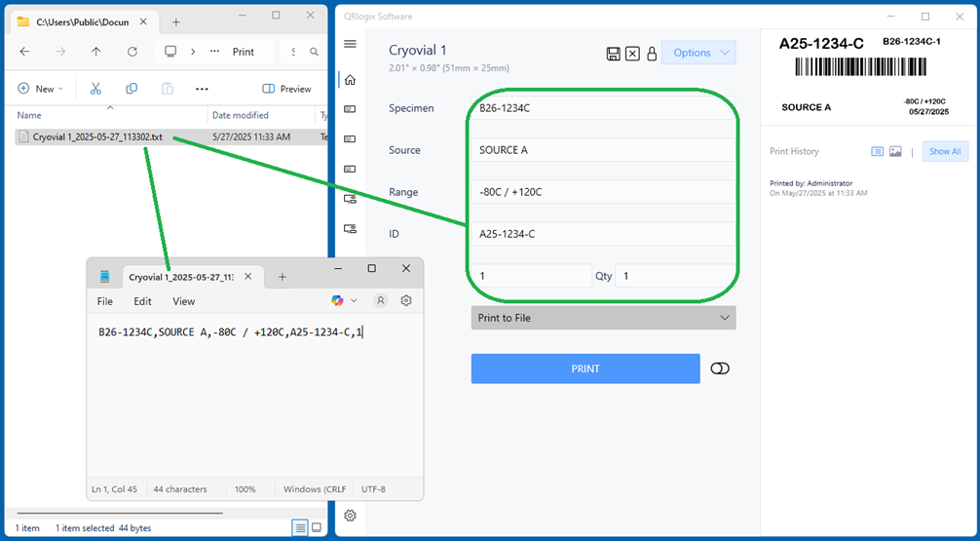
Task: Click the lock icon next to Options
Action: (x=652, y=54)
